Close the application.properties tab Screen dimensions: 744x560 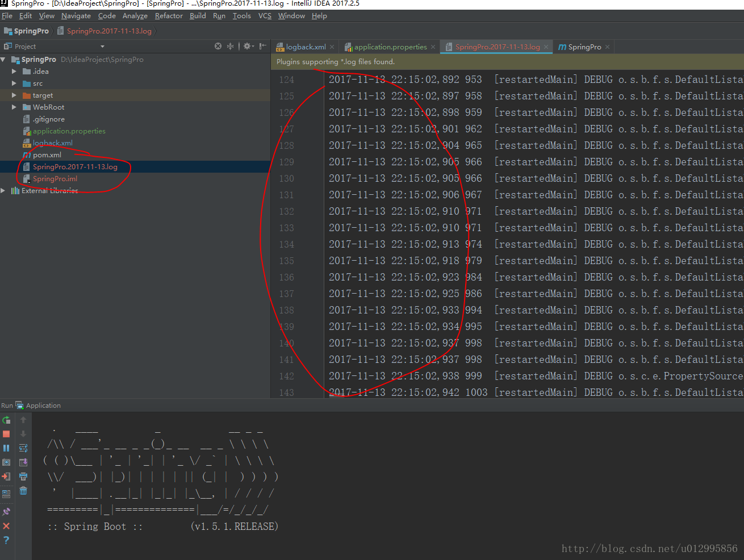click(x=433, y=47)
